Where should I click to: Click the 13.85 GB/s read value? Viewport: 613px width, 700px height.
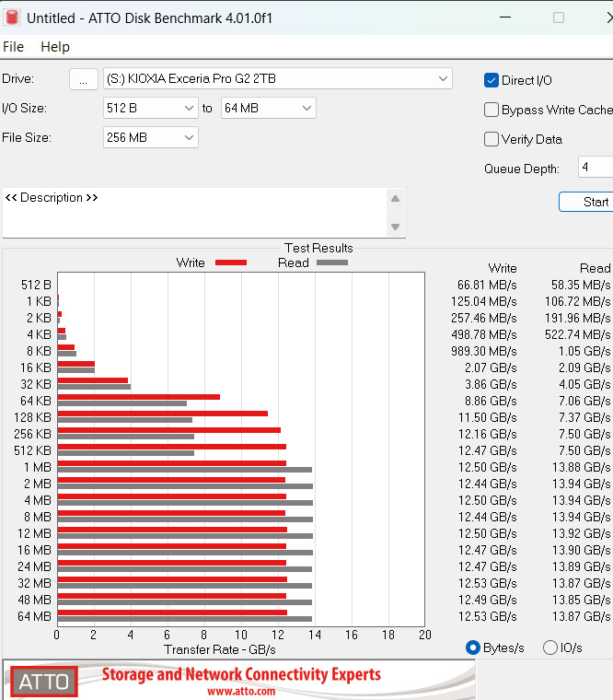582,600
